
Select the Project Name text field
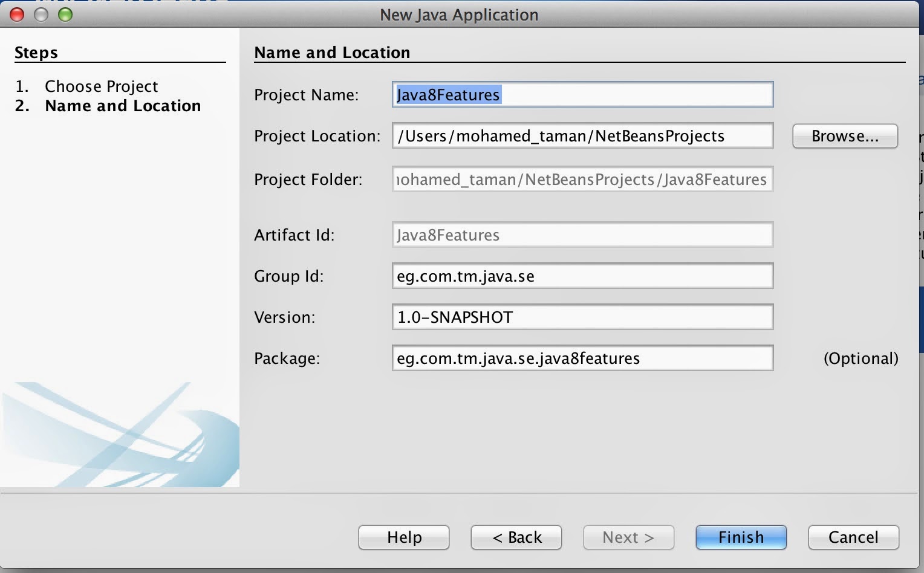582,94
